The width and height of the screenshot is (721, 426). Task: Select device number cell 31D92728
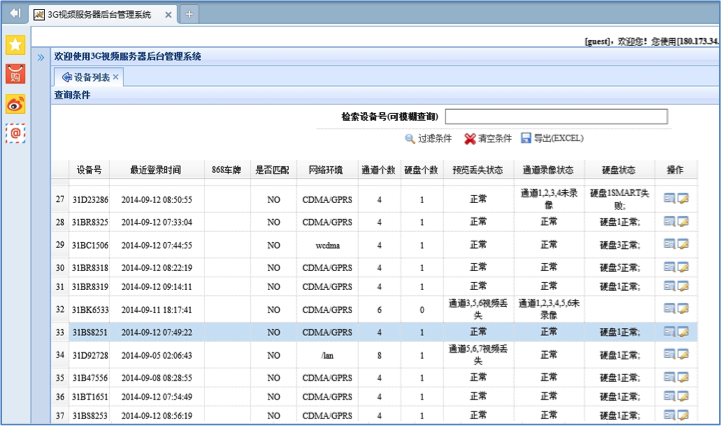click(x=90, y=355)
